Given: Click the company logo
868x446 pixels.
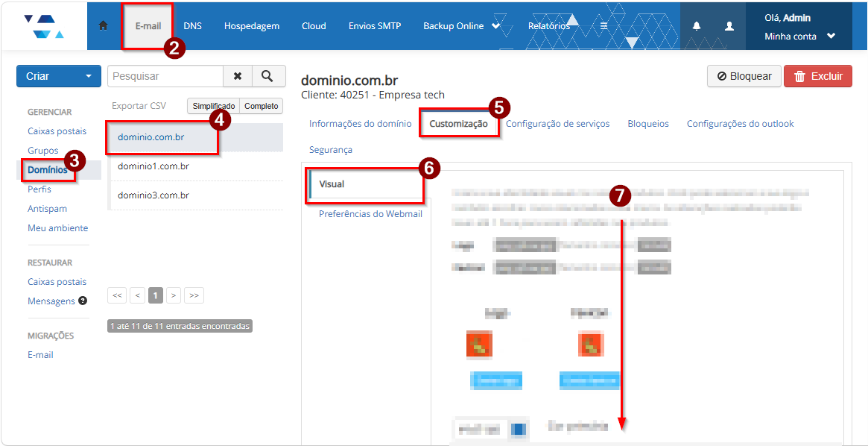Looking at the screenshot, I should coord(44,26).
